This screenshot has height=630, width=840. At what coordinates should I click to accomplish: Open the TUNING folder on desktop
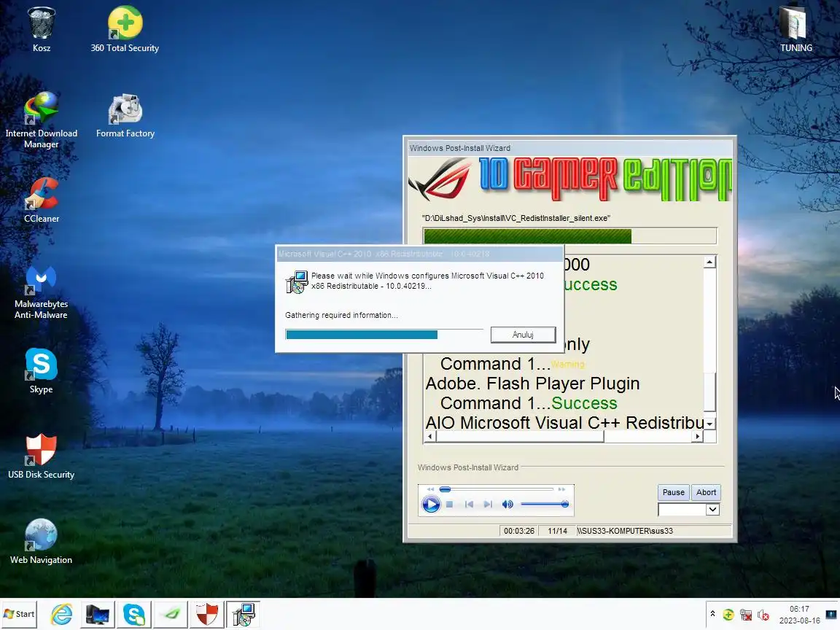click(796, 29)
